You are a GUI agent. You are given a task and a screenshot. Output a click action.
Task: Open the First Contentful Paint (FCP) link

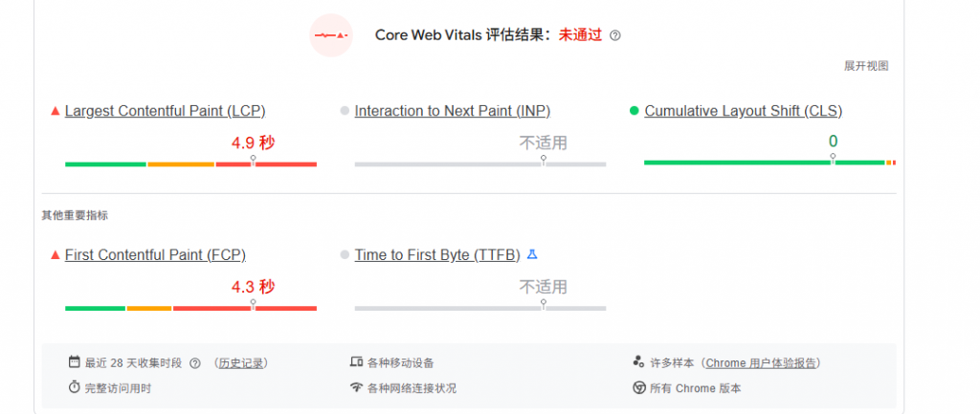155,254
